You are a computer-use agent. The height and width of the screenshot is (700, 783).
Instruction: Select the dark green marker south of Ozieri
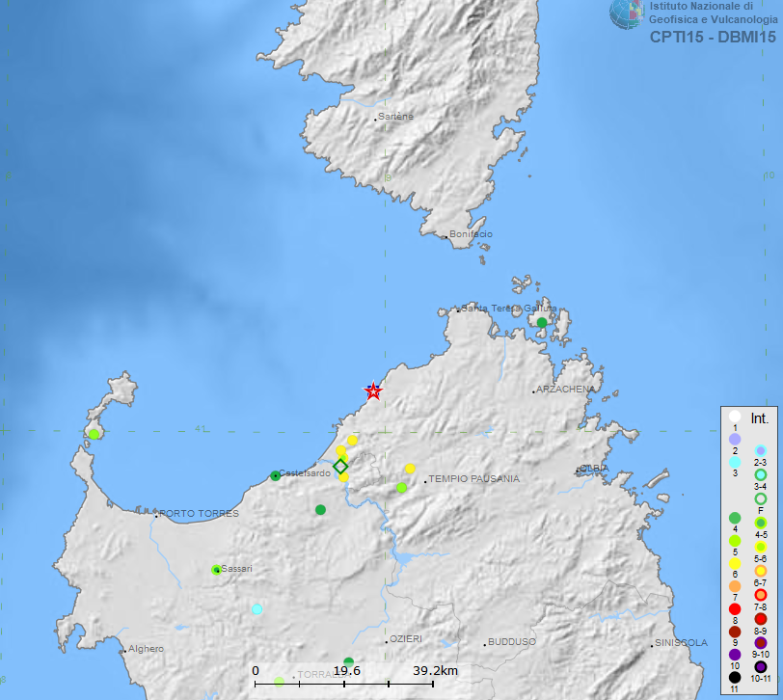pyautogui.click(x=348, y=662)
